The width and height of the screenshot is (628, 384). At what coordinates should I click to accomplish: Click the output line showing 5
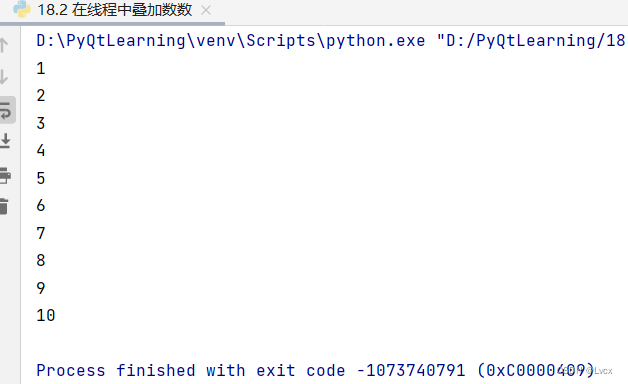pos(41,178)
